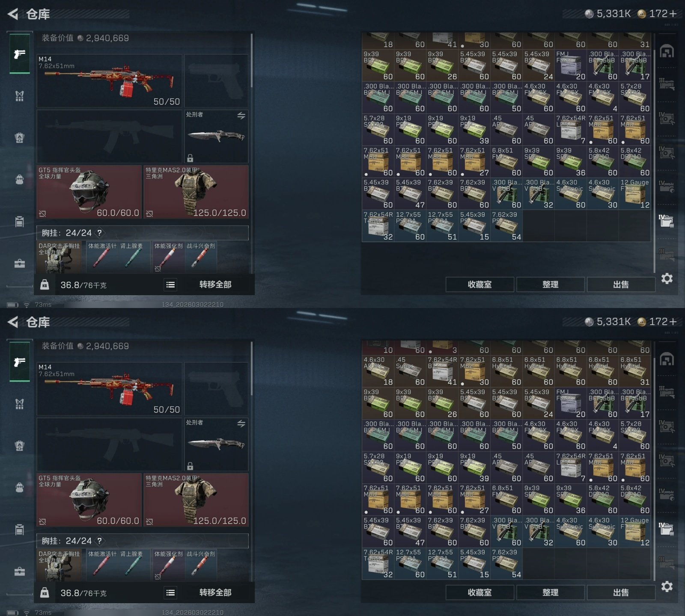Select the pistol weapon tab icon in upper sidebar
Screen dimensions: 685x616
click(x=20, y=54)
